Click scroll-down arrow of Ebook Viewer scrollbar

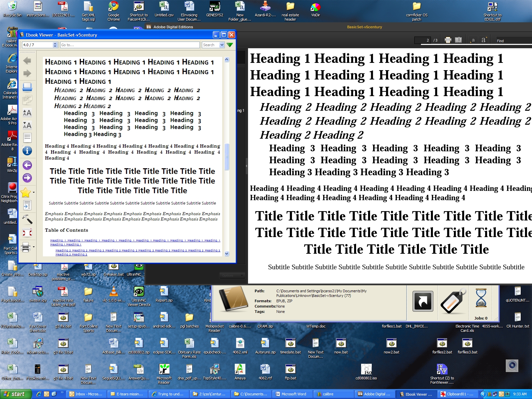point(227,254)
